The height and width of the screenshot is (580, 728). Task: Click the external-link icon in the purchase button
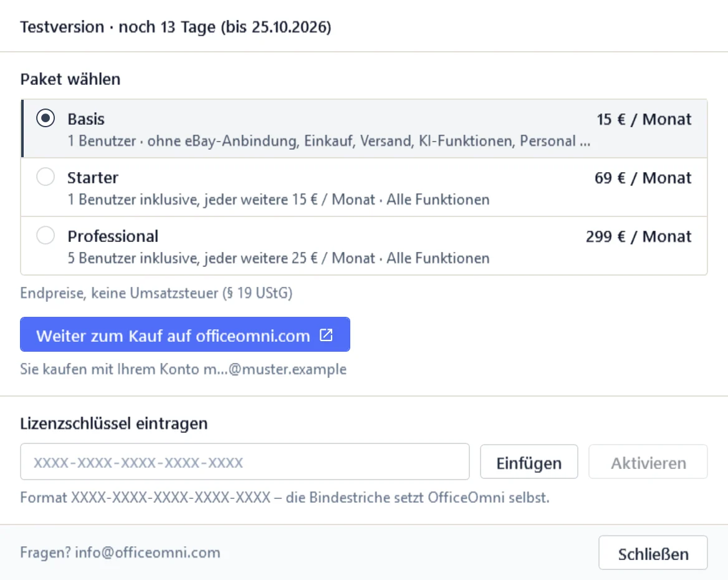coord(326,335)
